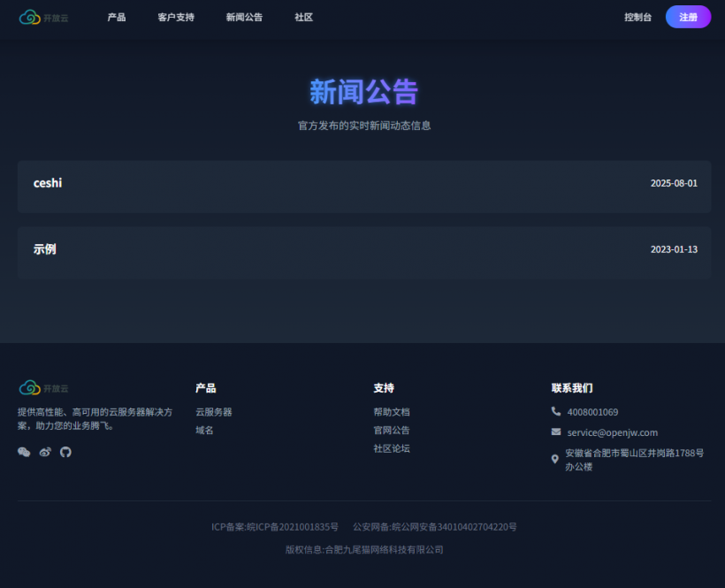Image resolution: width=725 pixels, height=588 pixels.
Task: Click the 云服务器 footer link
Action: click(214, 412)
